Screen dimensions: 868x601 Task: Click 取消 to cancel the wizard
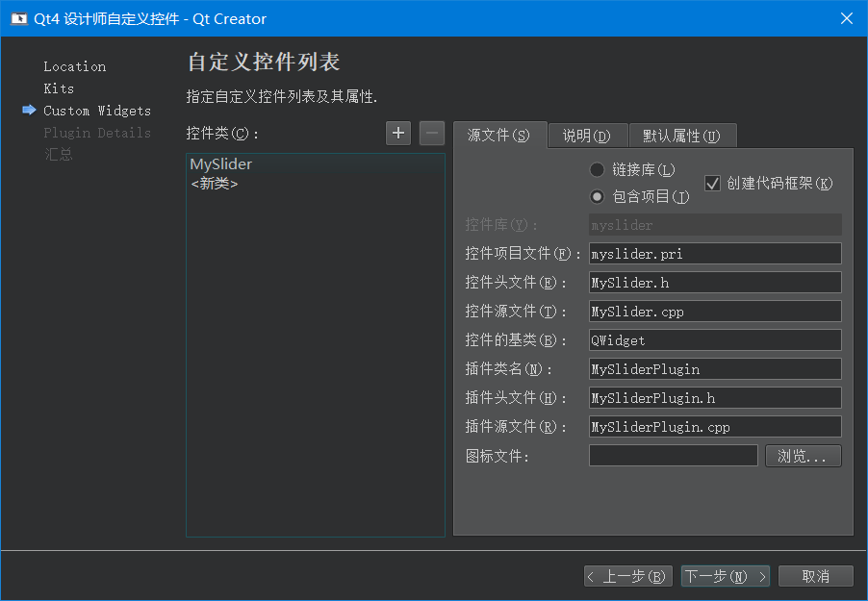(x=815, y=576)
